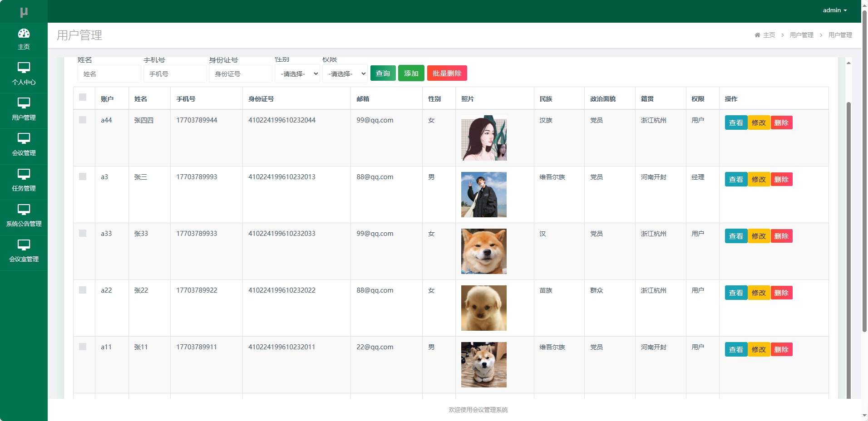Click the μ logo in the top-left corner
This screenshot has width=868, height=421.
(x=24, y=10)
